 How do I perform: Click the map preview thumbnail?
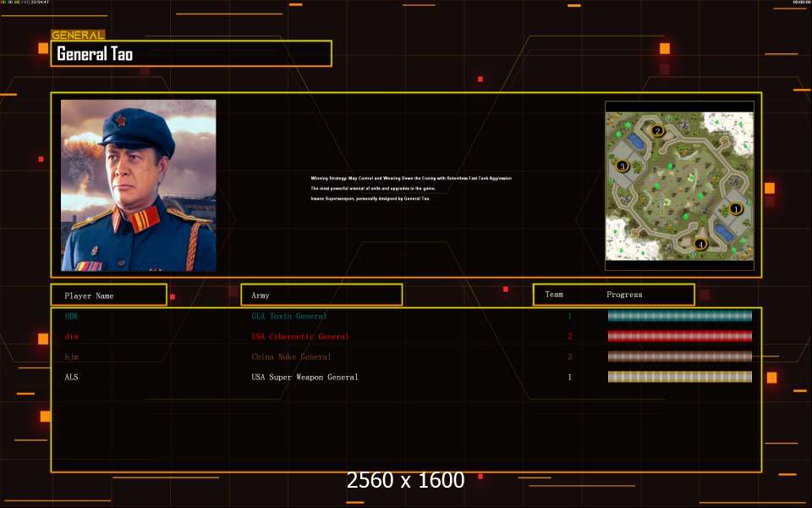pyautogui.click(x=679, y=186)
